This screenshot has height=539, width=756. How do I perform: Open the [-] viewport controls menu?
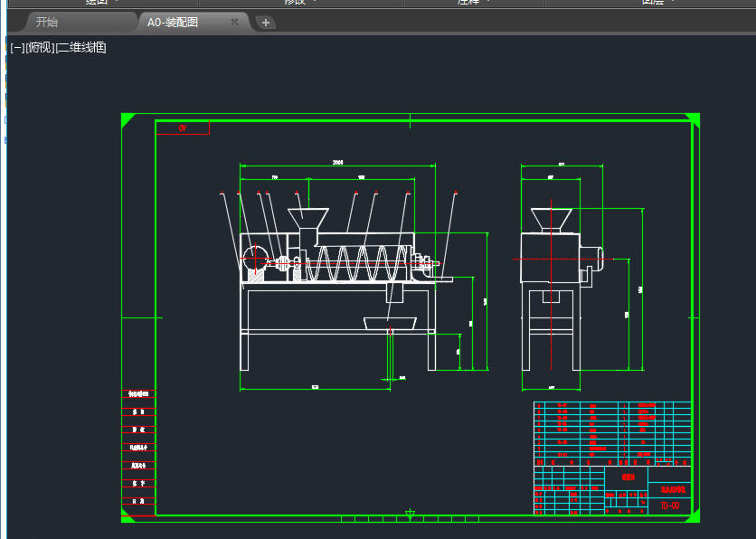[17, 48]
